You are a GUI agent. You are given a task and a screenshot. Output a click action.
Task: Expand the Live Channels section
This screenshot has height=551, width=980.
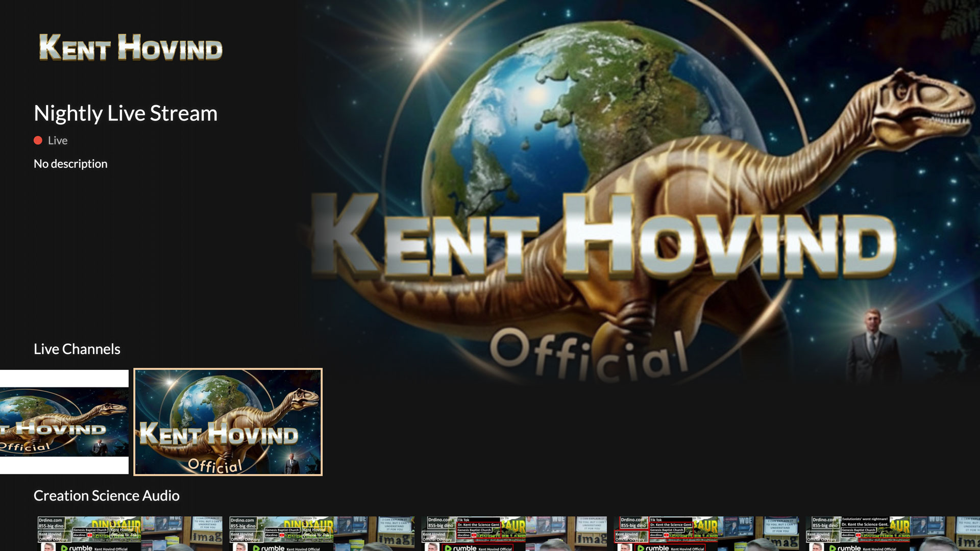pyautogui.click(x=77, y=349)
